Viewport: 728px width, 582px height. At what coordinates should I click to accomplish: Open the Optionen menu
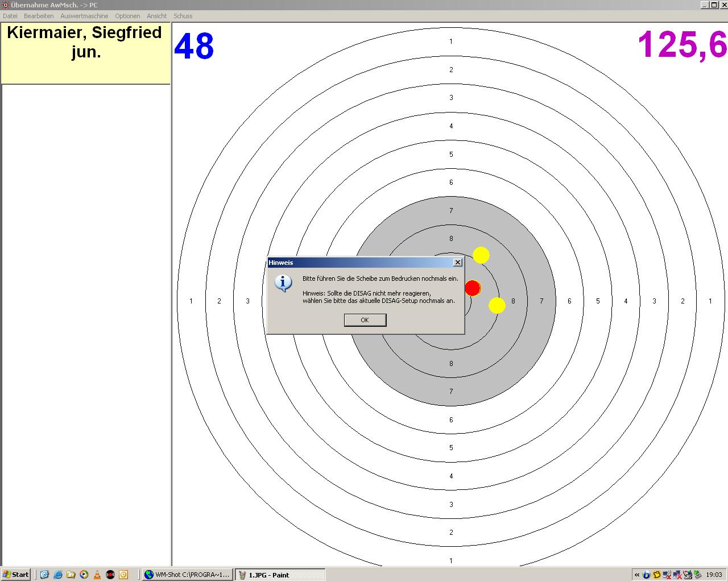(127, 16)
